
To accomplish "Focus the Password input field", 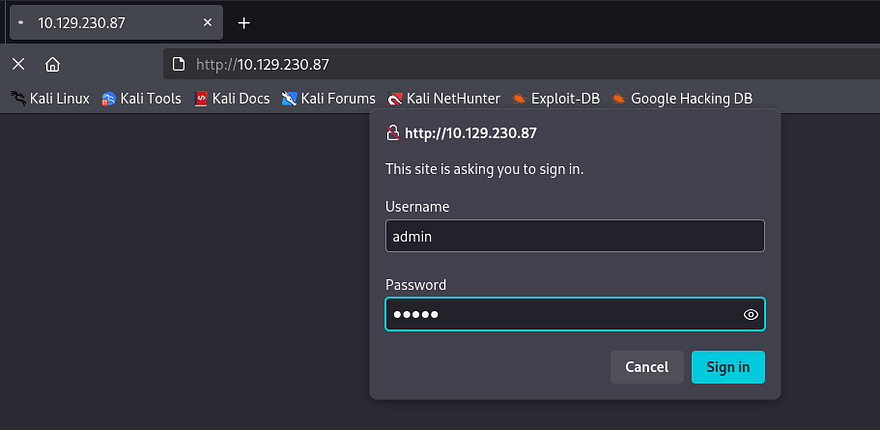I will [x=560, y=314].
